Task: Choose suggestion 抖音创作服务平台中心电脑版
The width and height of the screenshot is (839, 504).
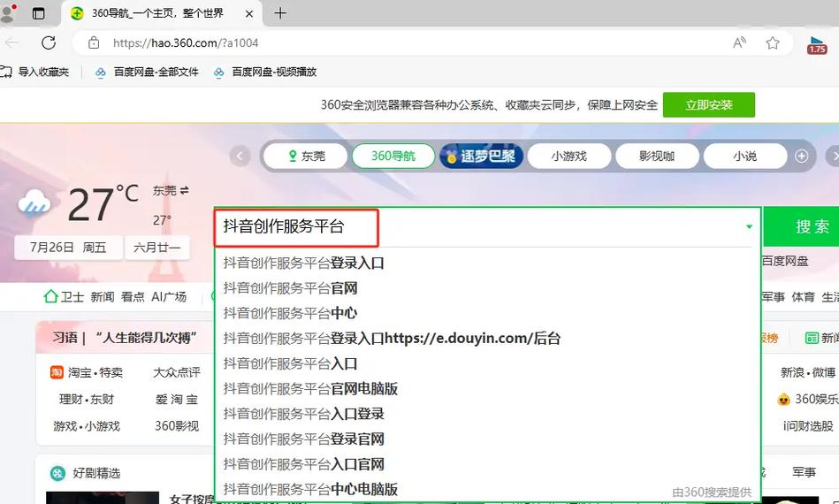Action: pos(487,489)
